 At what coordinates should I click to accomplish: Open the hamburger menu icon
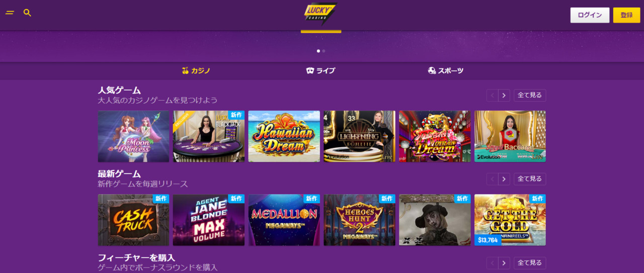pos(10,13)
